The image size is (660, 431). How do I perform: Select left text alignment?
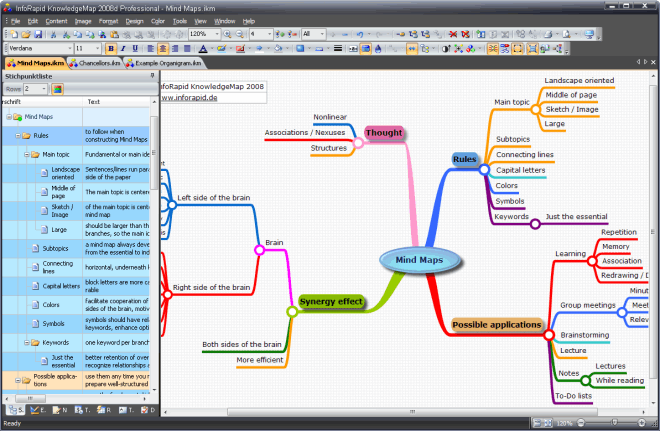pos(150,49)
